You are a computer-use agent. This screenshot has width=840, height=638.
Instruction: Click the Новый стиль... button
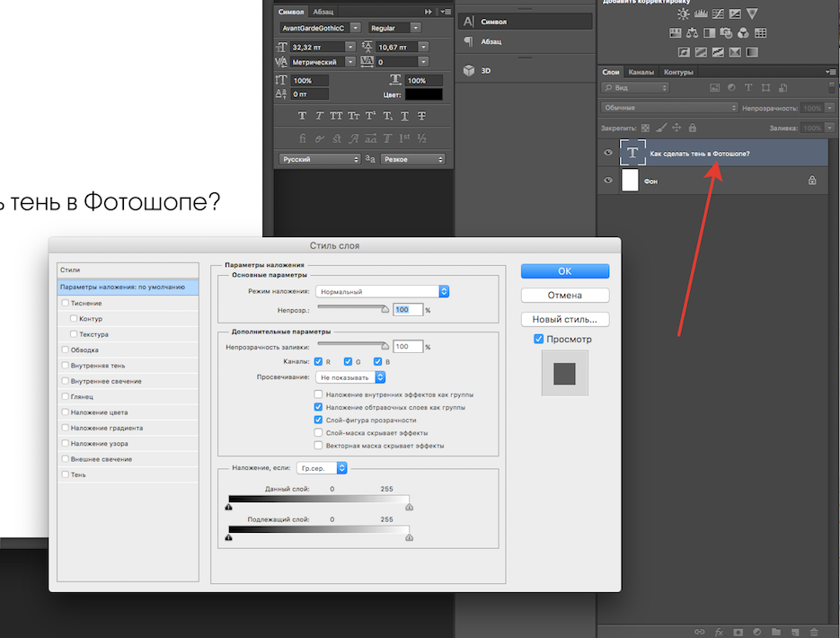(x=565, y=319)
